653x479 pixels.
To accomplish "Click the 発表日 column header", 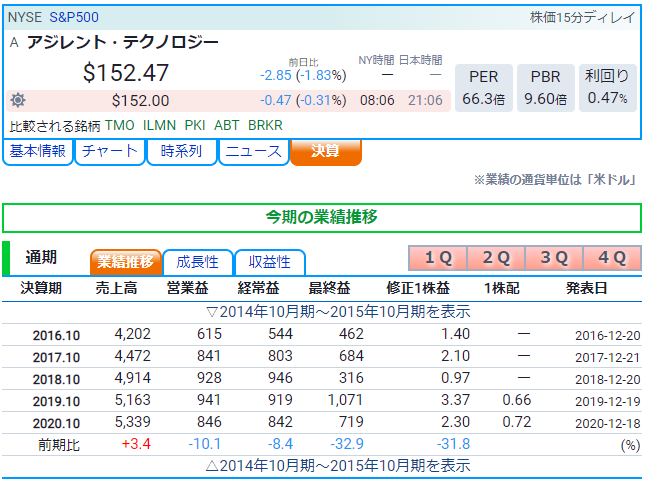I will coord(587,288).
